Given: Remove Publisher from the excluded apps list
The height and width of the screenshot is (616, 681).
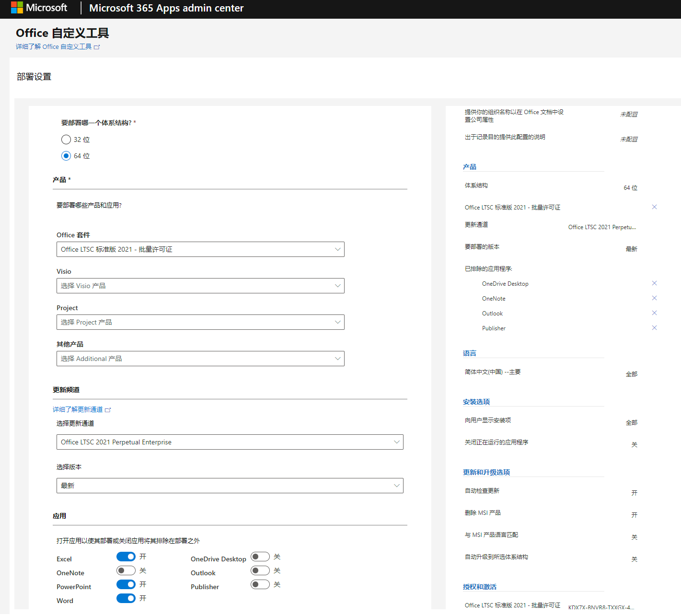Looking at the screenshot, I should pyautogui.click(x=654, y=328).
